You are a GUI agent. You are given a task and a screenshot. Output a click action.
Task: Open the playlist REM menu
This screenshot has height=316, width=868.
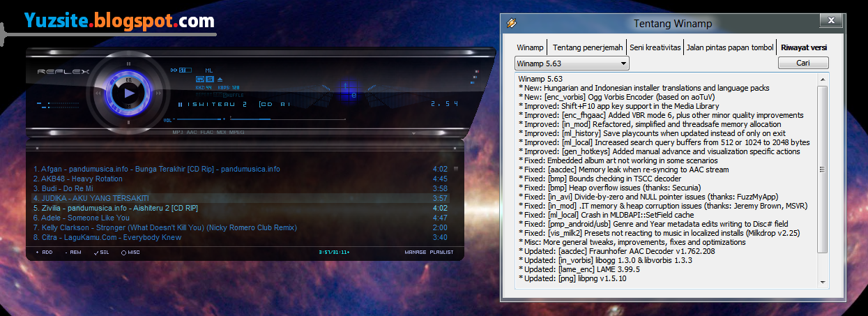click(x=73, y=252)
